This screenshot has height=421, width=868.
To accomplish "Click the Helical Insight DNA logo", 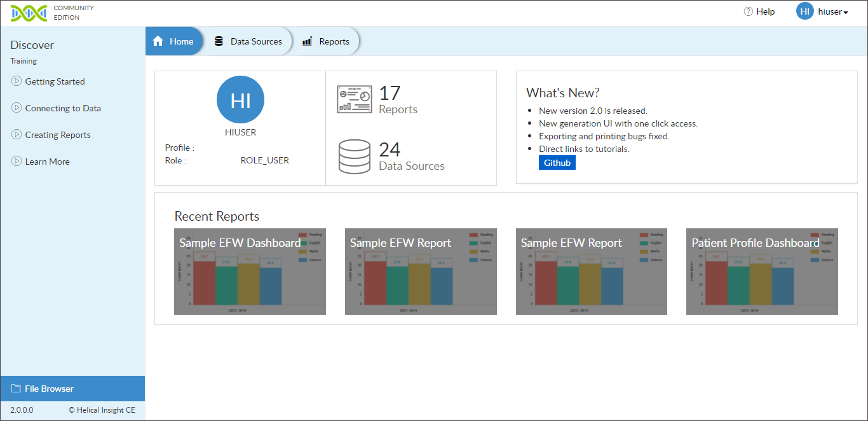I will coord(29,13).
